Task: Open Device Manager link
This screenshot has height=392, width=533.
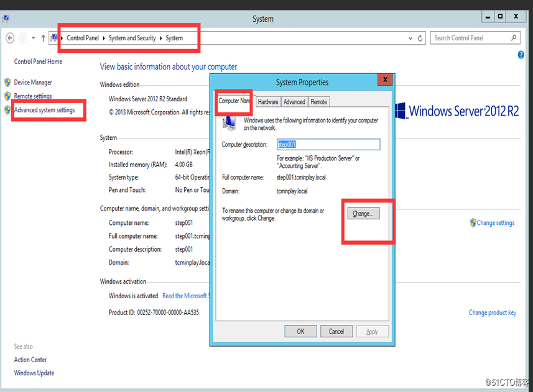Action: (33, 82)
